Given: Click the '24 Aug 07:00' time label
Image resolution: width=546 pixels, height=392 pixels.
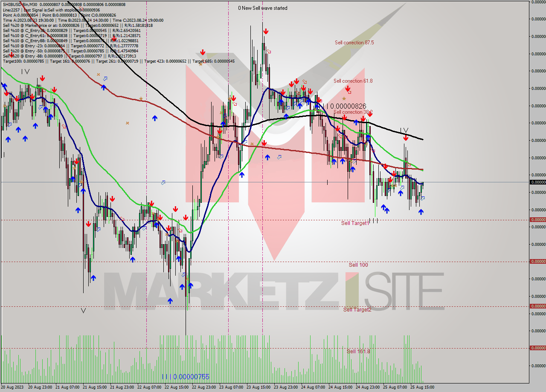Looking at the screenshot, I should 313,387.
